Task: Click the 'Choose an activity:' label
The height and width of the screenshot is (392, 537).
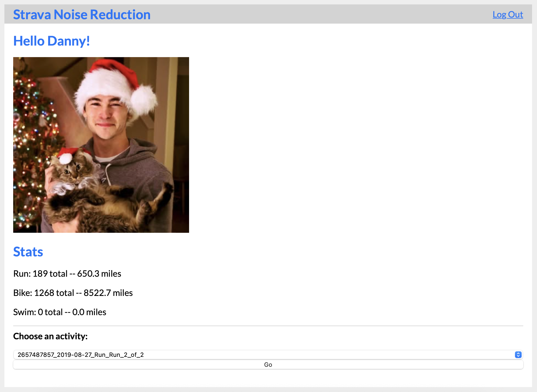Action: [x=50, y=336]
